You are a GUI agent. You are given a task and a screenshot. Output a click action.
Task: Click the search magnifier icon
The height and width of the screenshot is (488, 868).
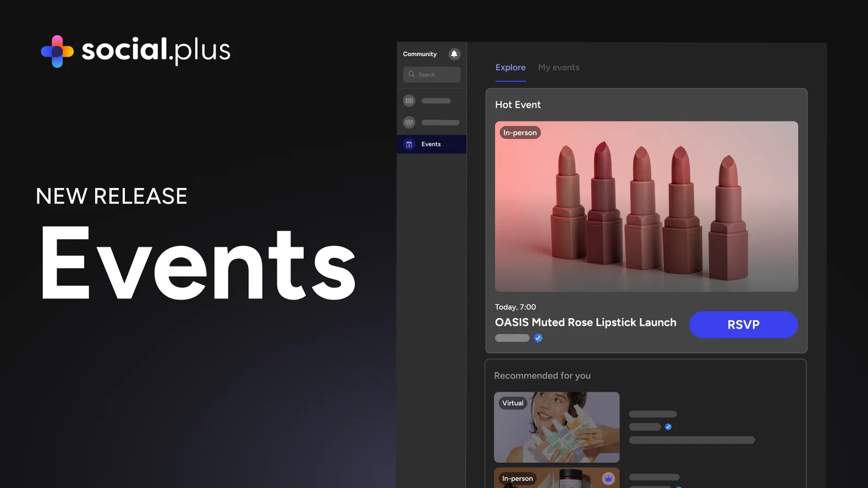click(x=411, y=74)
